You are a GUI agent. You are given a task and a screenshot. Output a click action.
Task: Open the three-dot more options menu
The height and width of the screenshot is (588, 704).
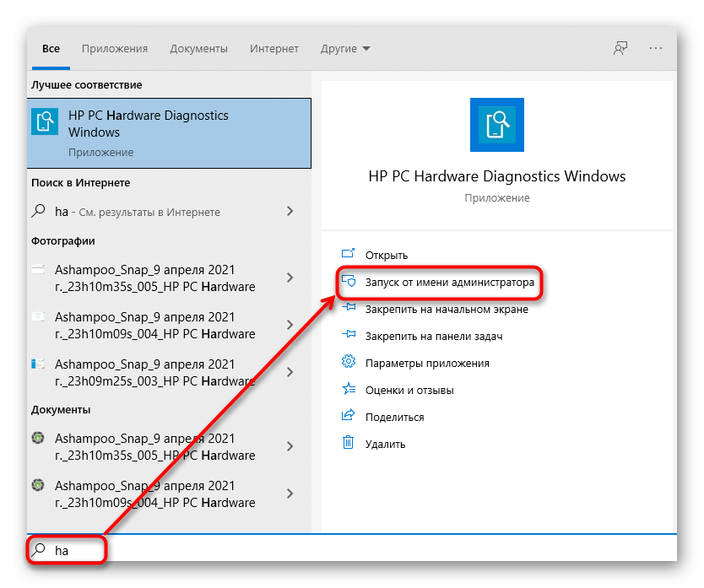[x=656, y=49]
